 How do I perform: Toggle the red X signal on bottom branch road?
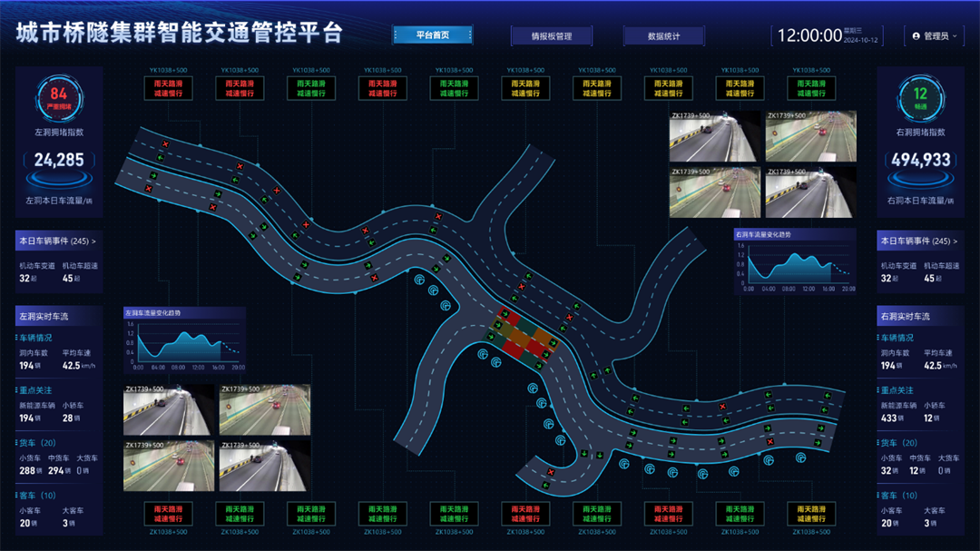pos(551,472)
